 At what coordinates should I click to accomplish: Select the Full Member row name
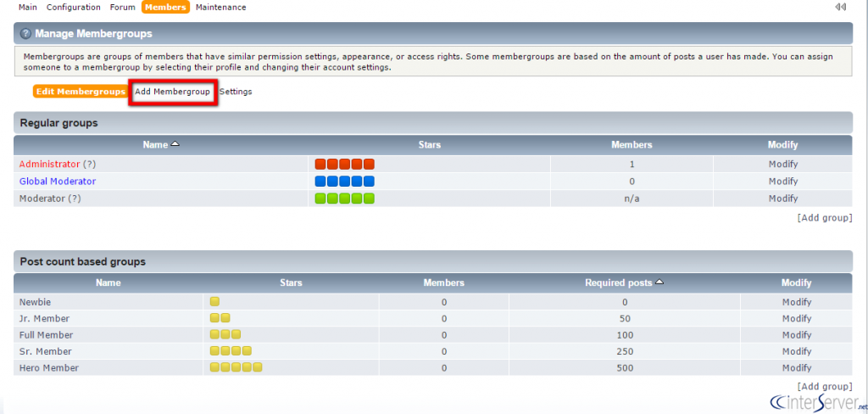point(46,335)
